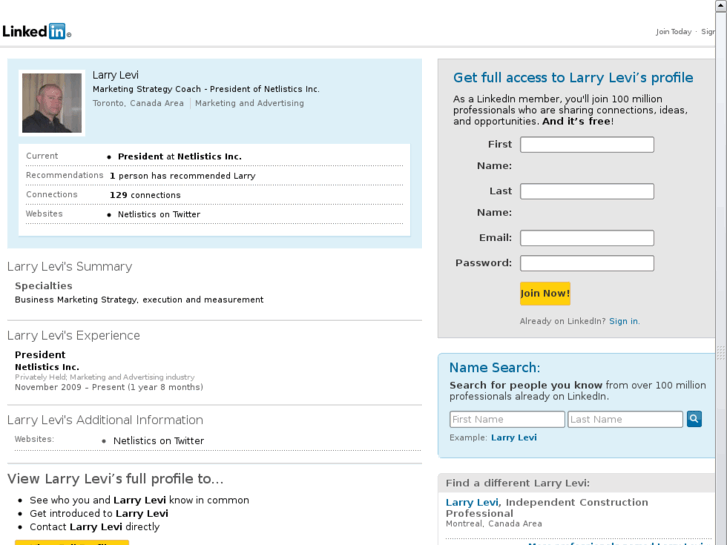
Task: Open the example Larry Levi link
Action: point(514,437)
